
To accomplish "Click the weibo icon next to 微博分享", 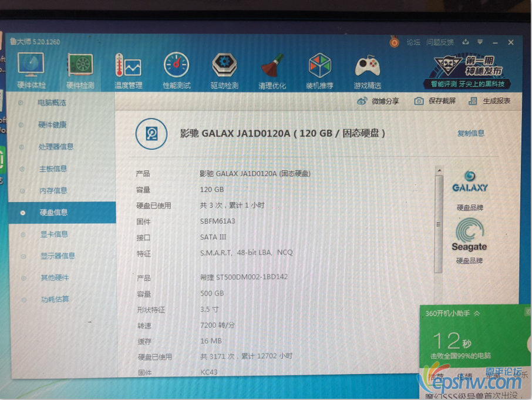I will [362, 101].
